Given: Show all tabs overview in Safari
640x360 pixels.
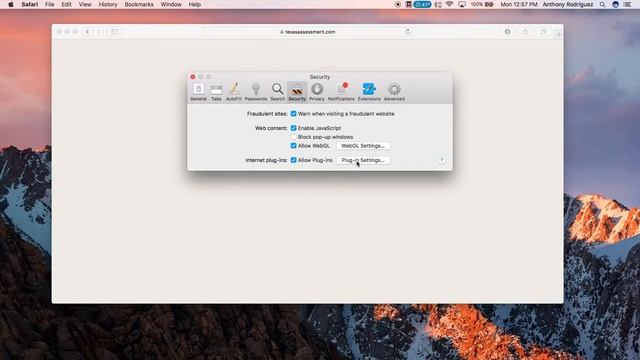Looking at the screenshot, I should point(543,32).
